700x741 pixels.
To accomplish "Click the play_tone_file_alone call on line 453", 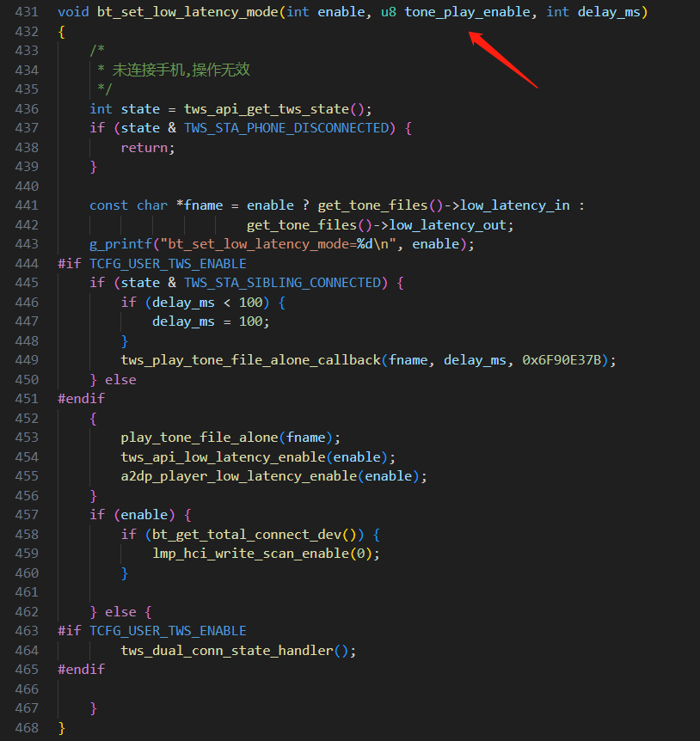I will tap(200, 438).
